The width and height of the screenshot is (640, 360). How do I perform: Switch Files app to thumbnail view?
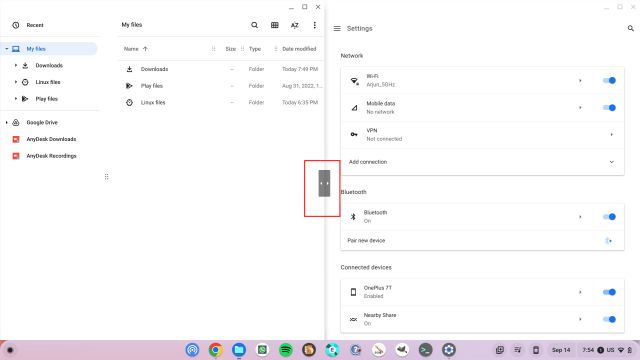275,25
